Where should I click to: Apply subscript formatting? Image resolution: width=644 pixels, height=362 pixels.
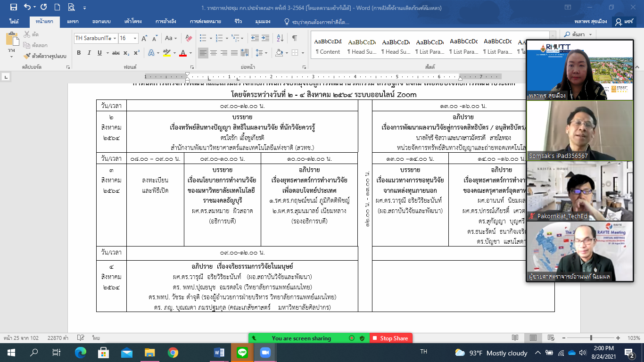point(127,53)
